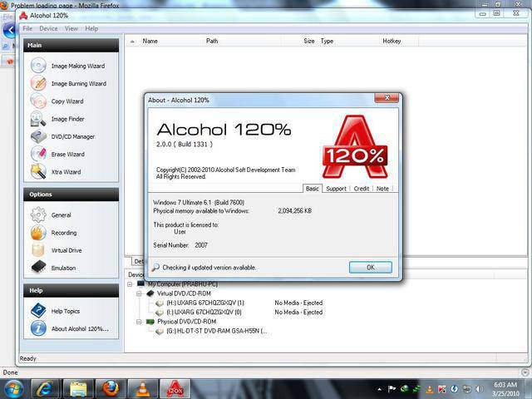The height and width of the screenshot is (399, 532).
Task: Open the Image Making Wizard icon
Action: (38, 65)
